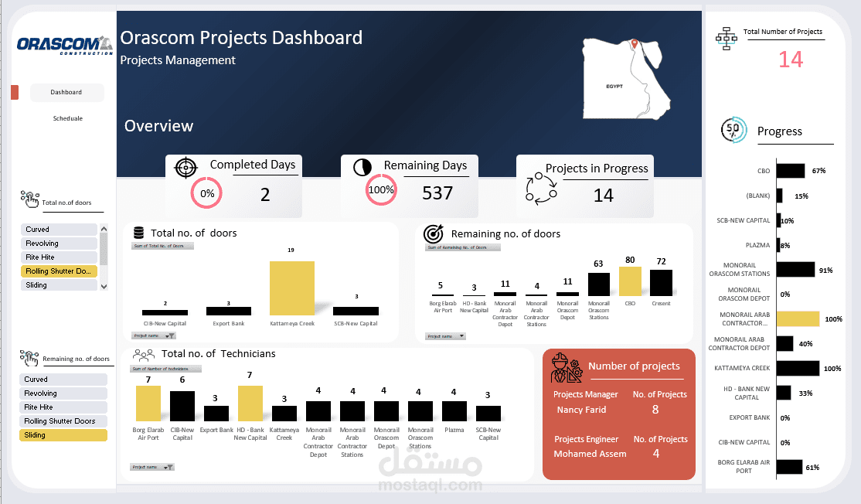This screenshot has height=504, width=861.
Task: Open the Dashboard navigation button
Action: click(66, 92)
